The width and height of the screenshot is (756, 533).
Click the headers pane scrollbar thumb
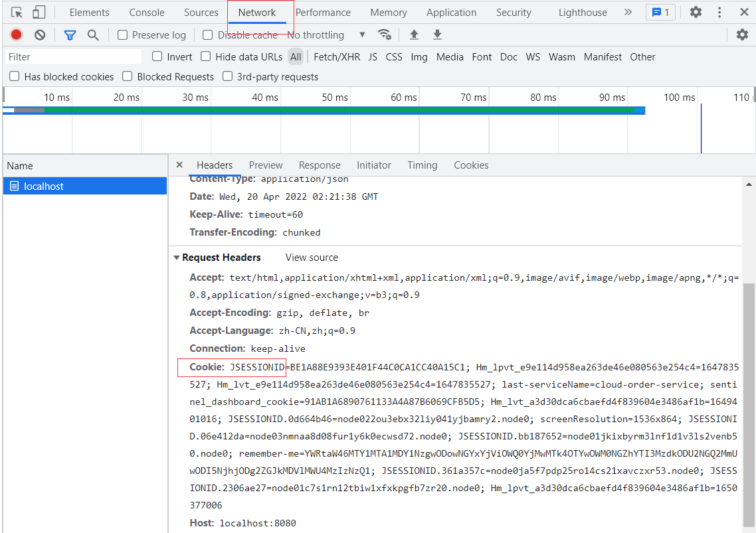pyautogui.click(x=749, y=405)
